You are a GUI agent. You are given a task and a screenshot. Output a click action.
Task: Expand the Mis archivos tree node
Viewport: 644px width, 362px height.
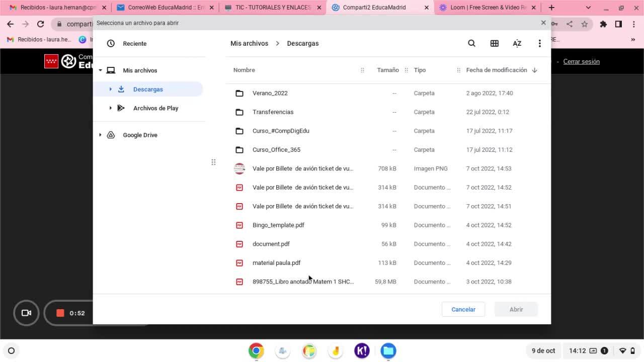pyautogui.click(x=100, y=70)
